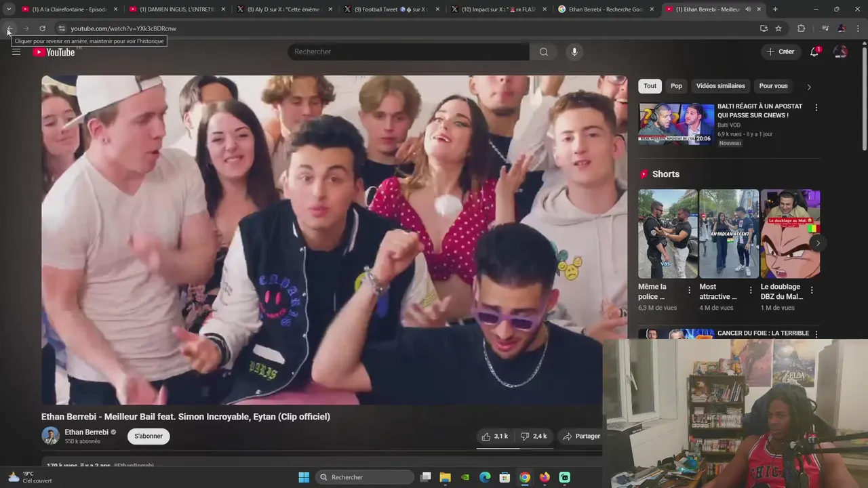Open Microsoft Edge from the taskbar
Image resolution: width=868 pixels, height=488 pixels.
coord(485,477)
